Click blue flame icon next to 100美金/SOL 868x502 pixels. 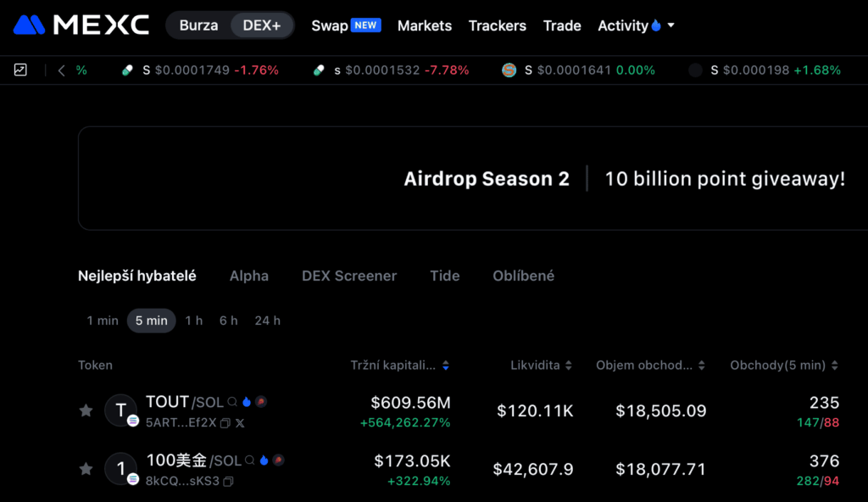264,460
